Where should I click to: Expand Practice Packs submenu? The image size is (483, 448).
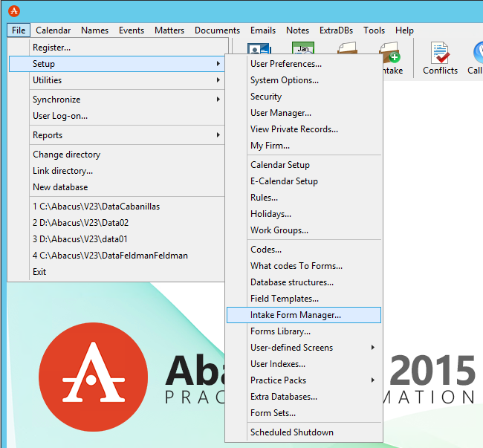(304, 380)
